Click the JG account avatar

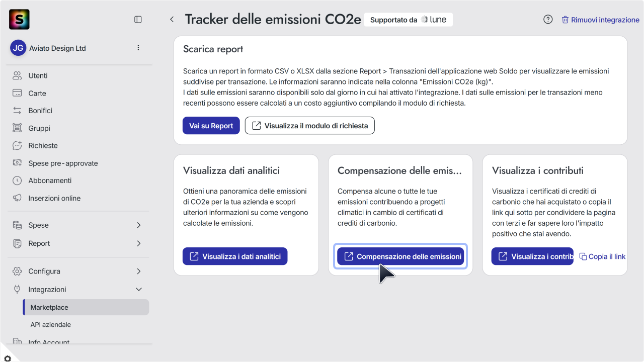(18, 48)
